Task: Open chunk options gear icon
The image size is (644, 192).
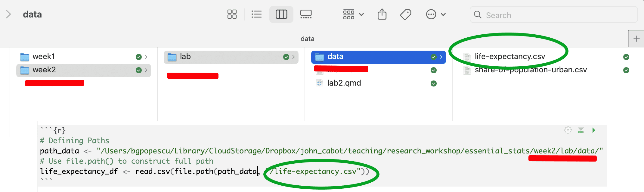Action: (x=568, y=130)
